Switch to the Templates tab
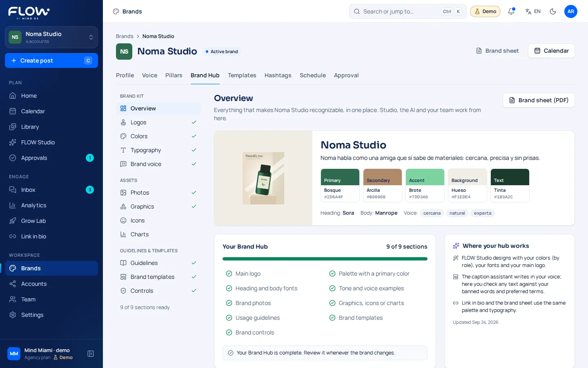Image resolution: width=588 pixels, height=368 pixels. [x=242, y=75]
